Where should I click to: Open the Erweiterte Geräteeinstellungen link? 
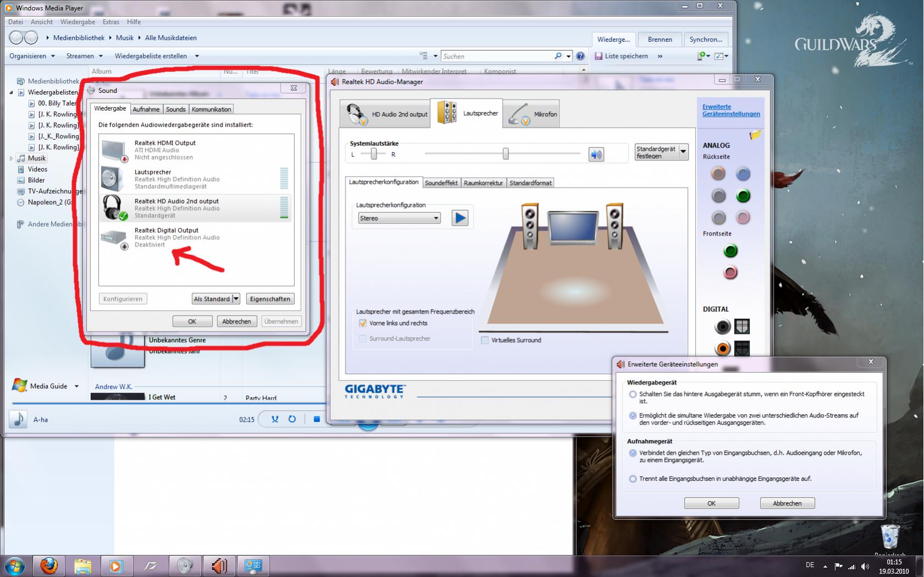pos(731,110)
